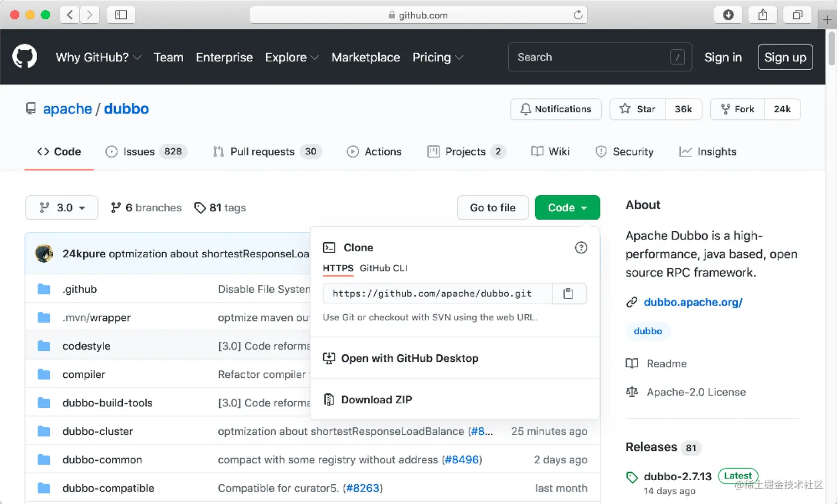Open the Marketplace nav item

[365, 57]
